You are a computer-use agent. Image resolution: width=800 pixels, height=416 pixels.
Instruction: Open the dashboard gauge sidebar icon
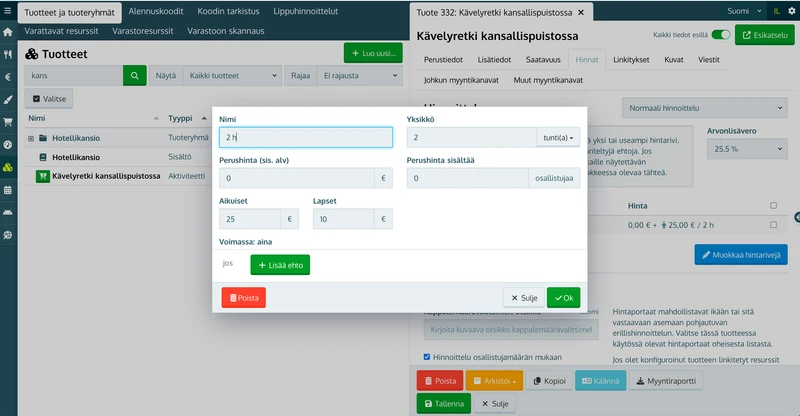8,144
